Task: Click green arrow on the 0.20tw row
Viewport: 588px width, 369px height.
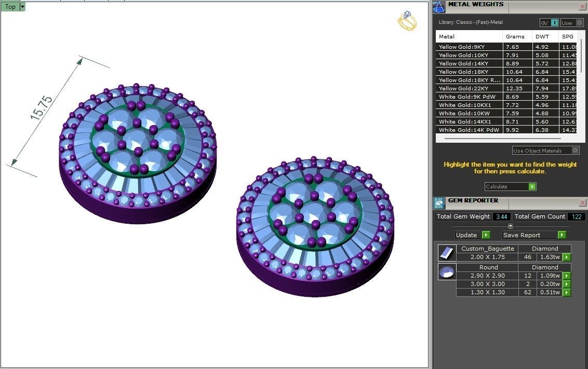Action: pos(567,284)
